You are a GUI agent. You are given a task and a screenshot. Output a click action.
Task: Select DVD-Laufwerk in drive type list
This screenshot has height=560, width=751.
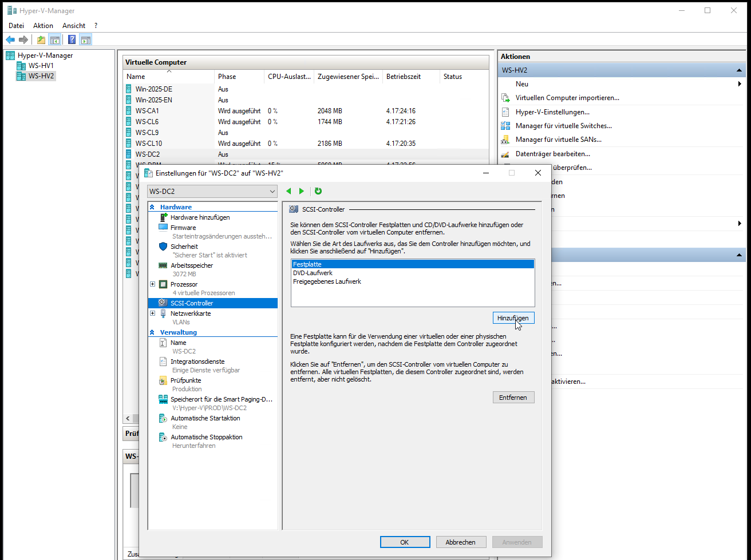[x=413, y=273]
